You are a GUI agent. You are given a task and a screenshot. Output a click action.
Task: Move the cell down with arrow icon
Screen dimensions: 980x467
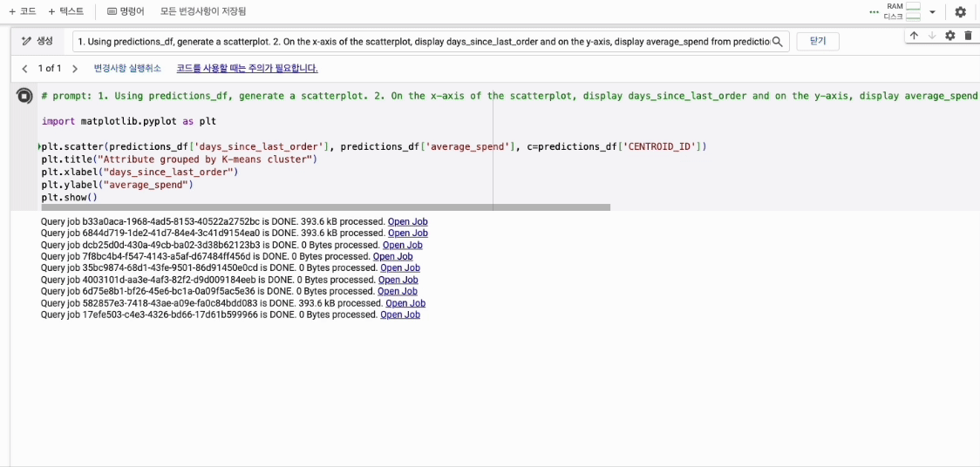click(x=932, y=36)
